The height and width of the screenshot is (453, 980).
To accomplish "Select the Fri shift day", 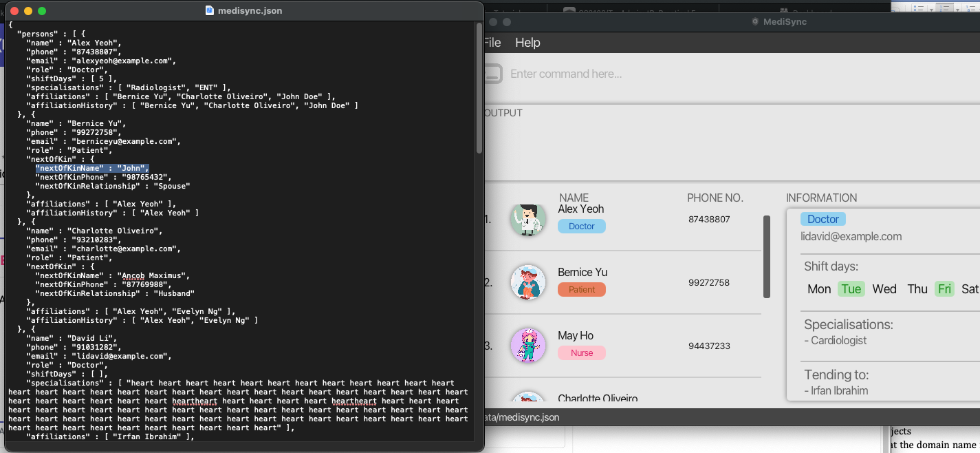I will click(945, 289).
